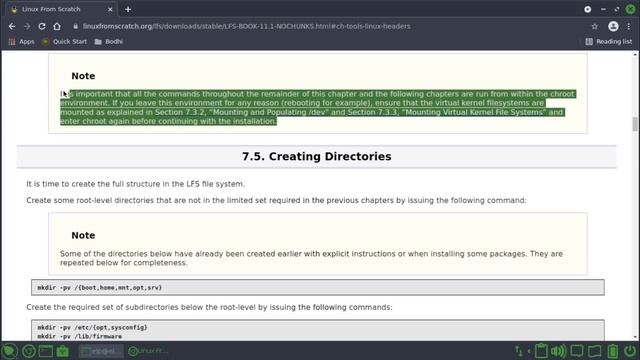
Task: Open the Chrome three-dot menu
Action: tap(629, 26)
